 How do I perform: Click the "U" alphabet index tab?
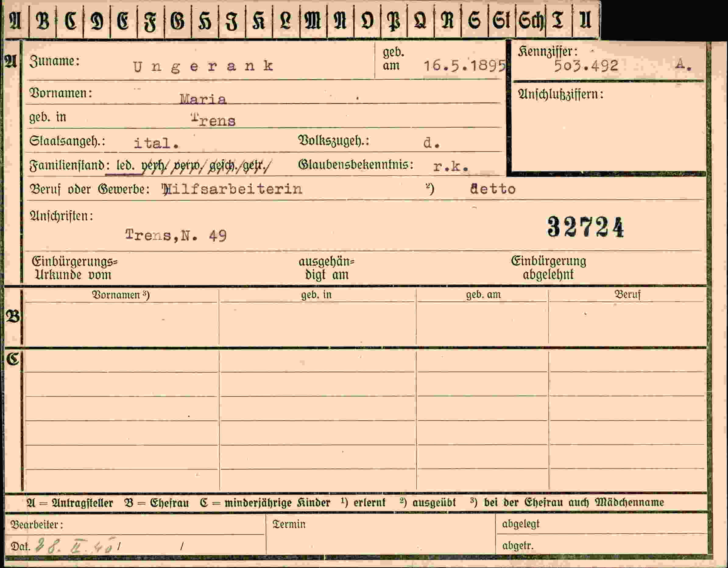point(585,21)
